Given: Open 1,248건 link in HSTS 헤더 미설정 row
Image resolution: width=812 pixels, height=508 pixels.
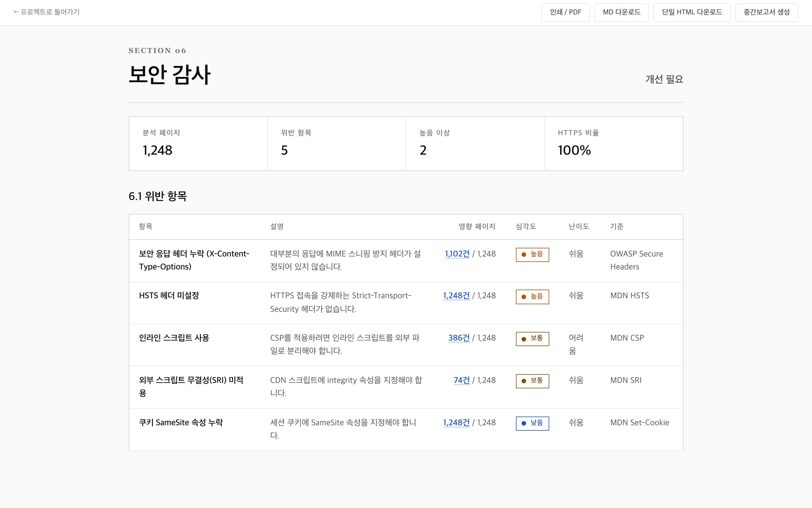Looking at the screenshot, I should coord(456,296).
